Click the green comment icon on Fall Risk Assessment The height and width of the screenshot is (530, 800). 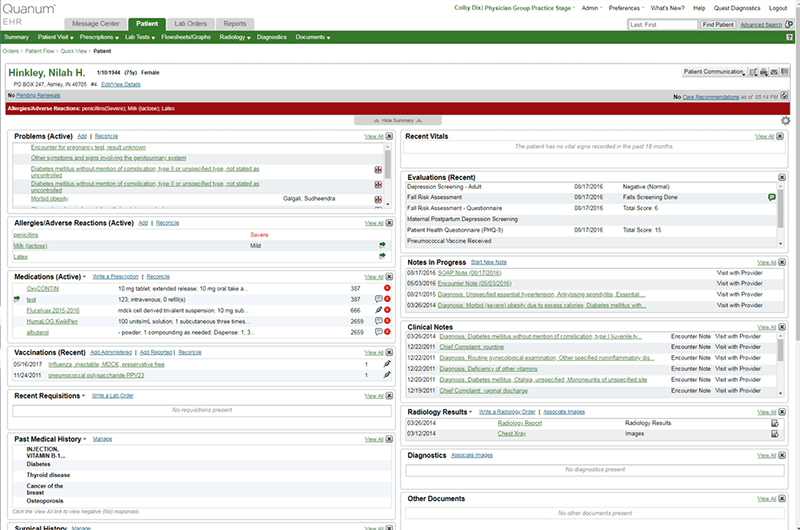(x=772, y=197)
